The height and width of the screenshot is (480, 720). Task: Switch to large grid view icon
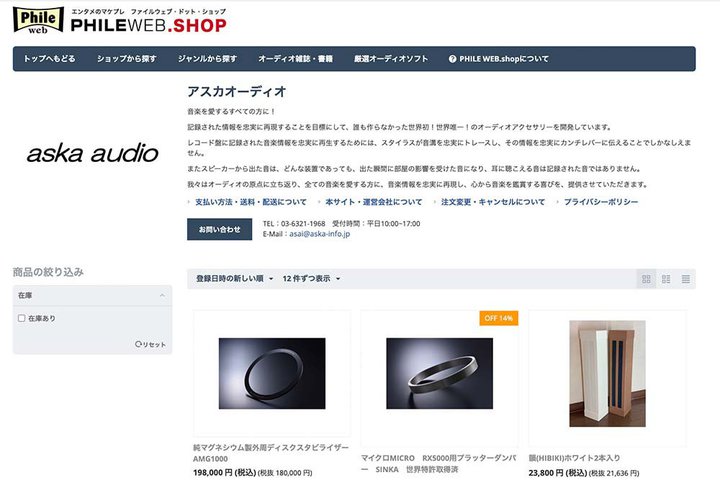click(646, 279)
